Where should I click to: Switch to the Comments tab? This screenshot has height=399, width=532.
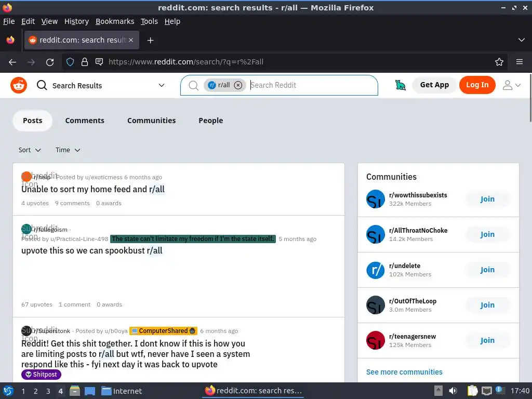point(85,121)
